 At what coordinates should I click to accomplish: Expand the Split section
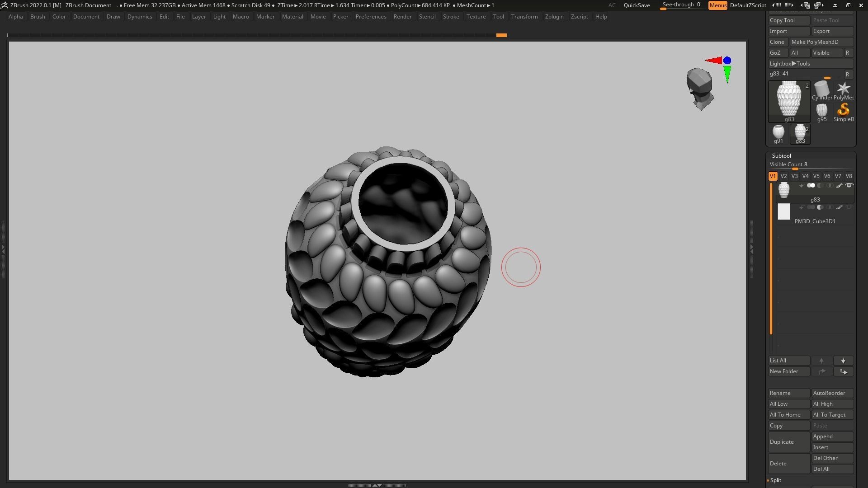pyautogui.click(x=776, y=480)
